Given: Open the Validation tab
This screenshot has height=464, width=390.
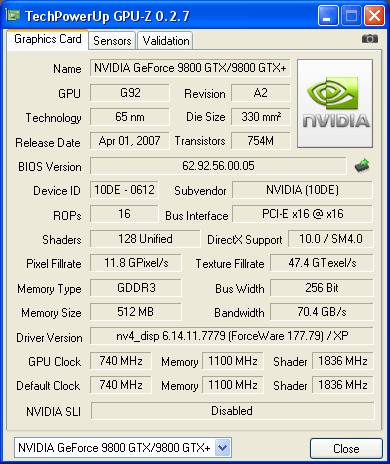Looking at the screenshot, I should pos(166,41).
